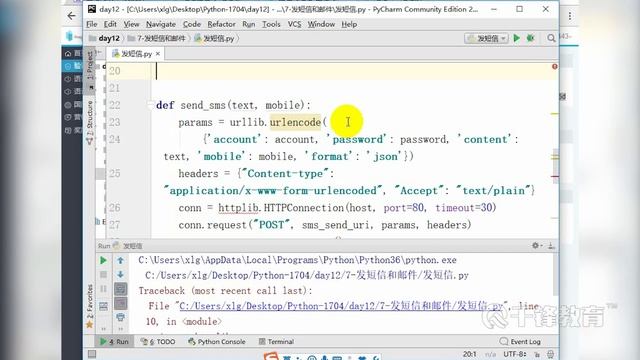640x360 pixels.
Task: Close the 发短信.py editor tab
Action: pyautogui.click(x=158, y=53)
